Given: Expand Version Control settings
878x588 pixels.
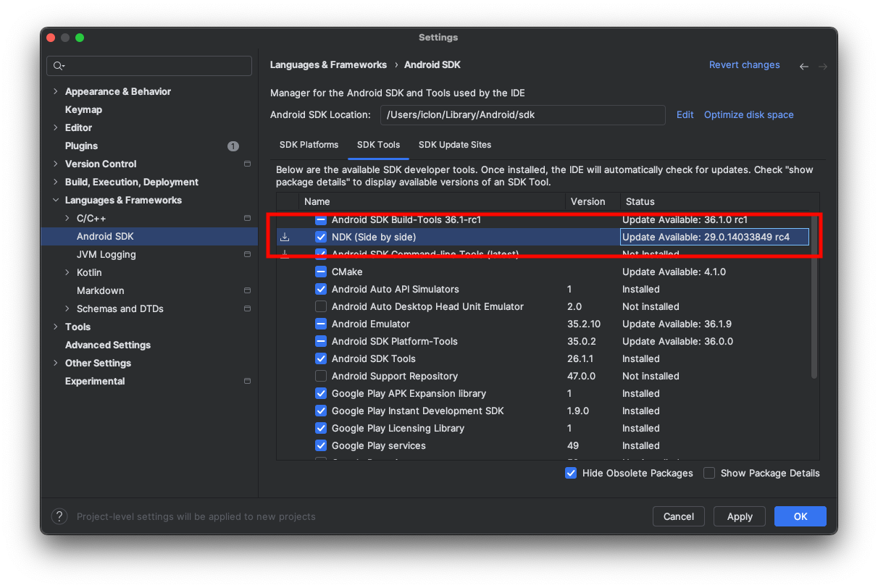Looking at the screenshot, I should [x=56, y=164].
